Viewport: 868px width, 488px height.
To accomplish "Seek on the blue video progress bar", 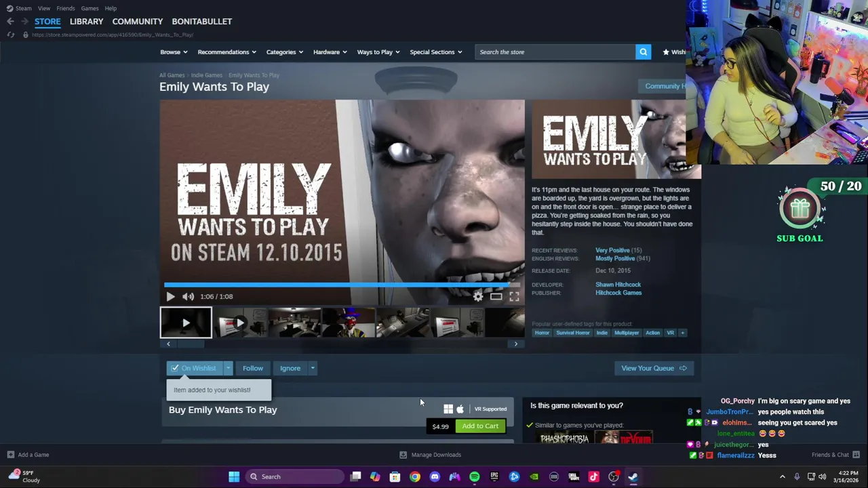I will [x=342, y=285].
